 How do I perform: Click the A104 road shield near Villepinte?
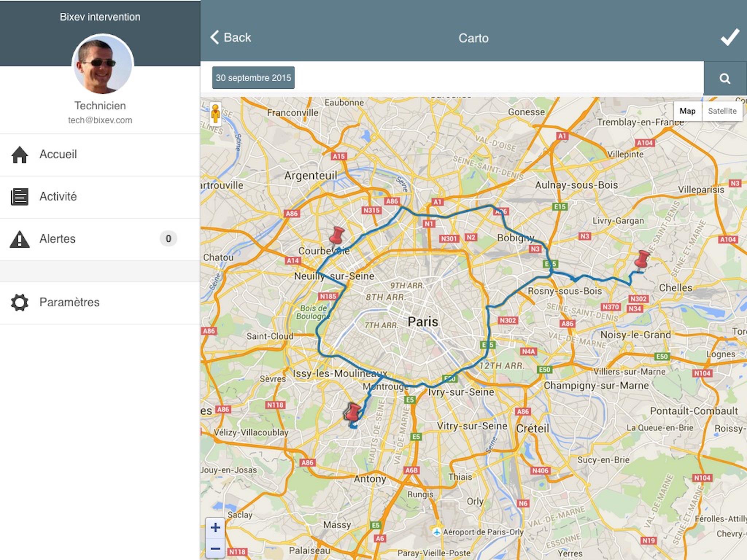[x=645, y=143]
